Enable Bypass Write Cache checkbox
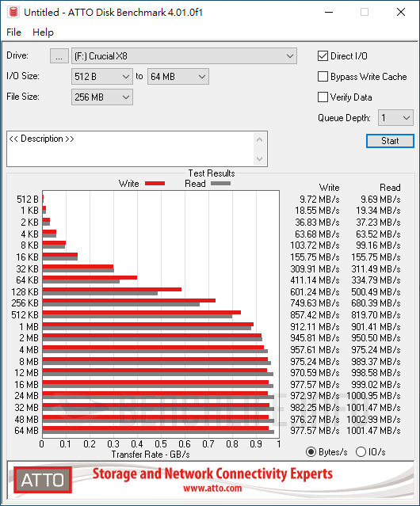Image resolution: width=420 pixels, height=506 pixels. pyautogui.click(x=323, y=77)
